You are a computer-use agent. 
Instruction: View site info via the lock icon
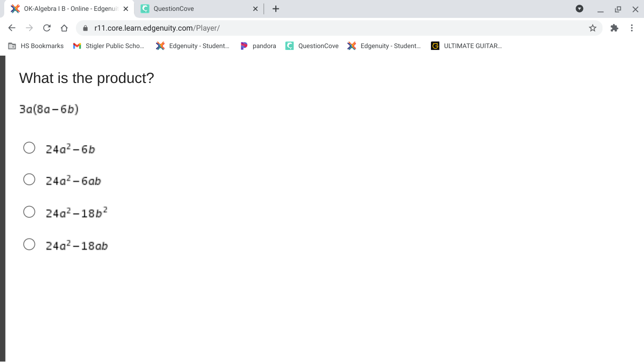(x=85, y=28)
